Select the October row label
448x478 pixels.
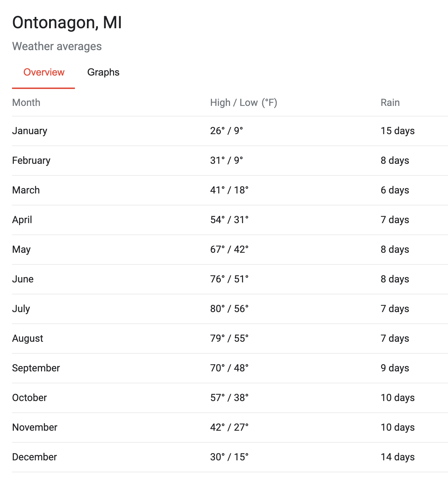(30, 398)
